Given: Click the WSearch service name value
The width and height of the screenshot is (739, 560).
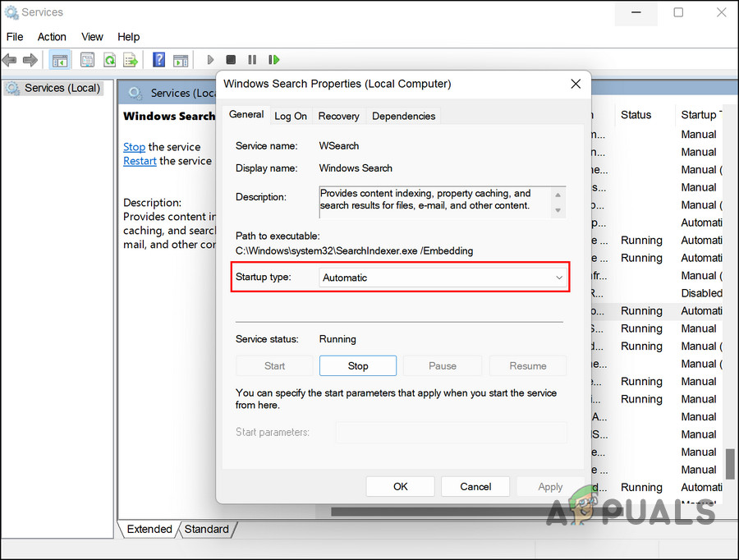Looking at the screenshot, I should click(339, 146).
